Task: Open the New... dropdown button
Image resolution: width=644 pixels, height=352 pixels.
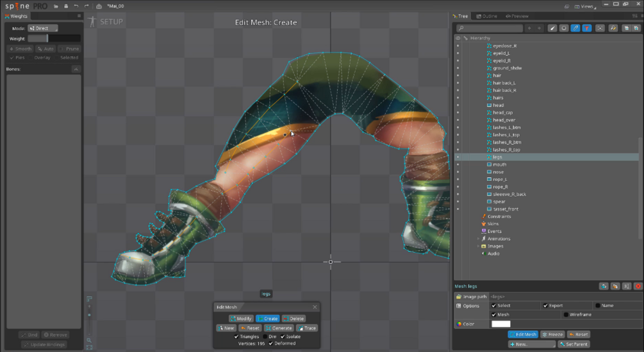Action: (532, 344)
